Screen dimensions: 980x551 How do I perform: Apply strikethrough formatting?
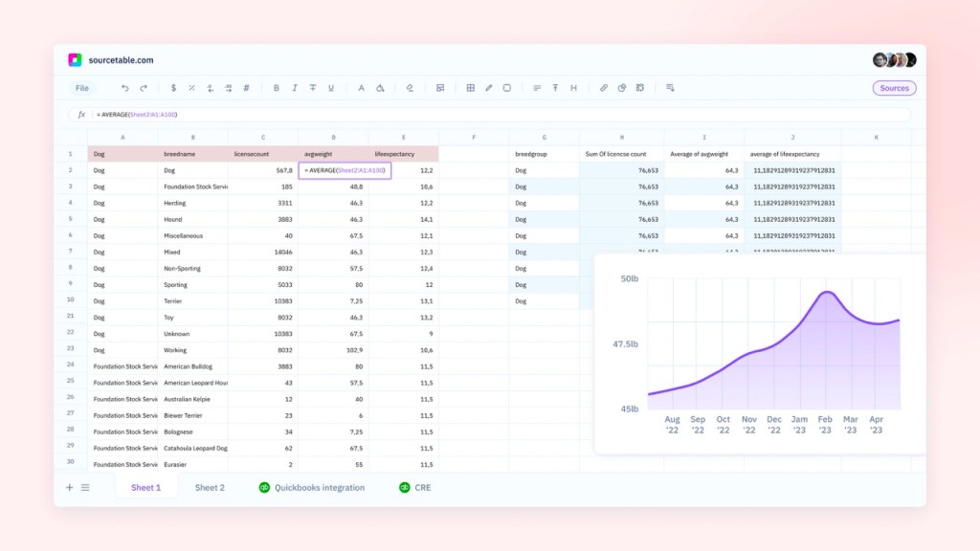pyautogui.click(x=313, y=88)
